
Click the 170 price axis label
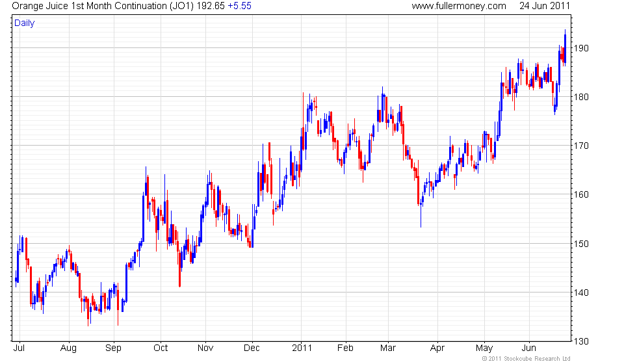581,146
